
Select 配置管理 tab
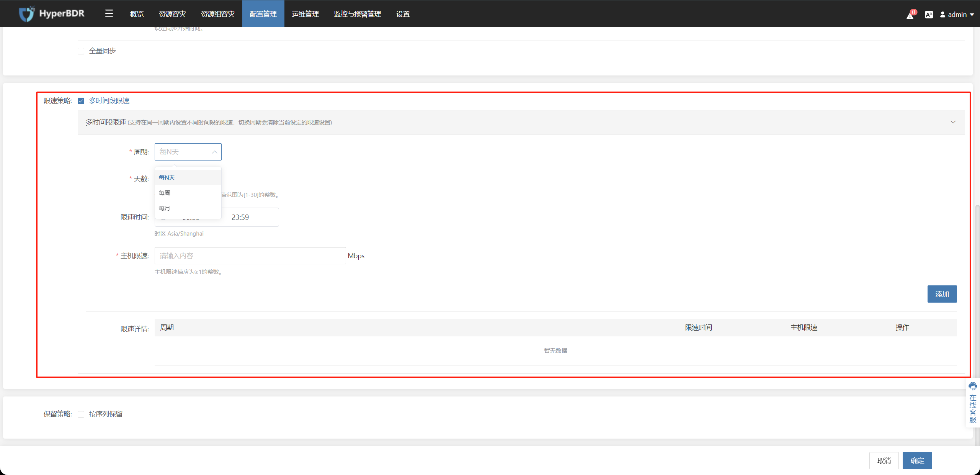tap(263, 14)
